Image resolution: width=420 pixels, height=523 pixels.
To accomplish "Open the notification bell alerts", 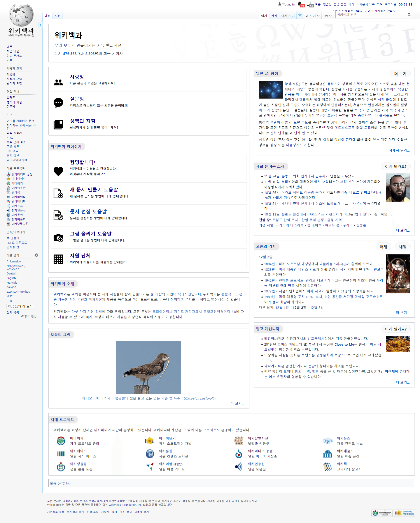I will pos(301,4).
